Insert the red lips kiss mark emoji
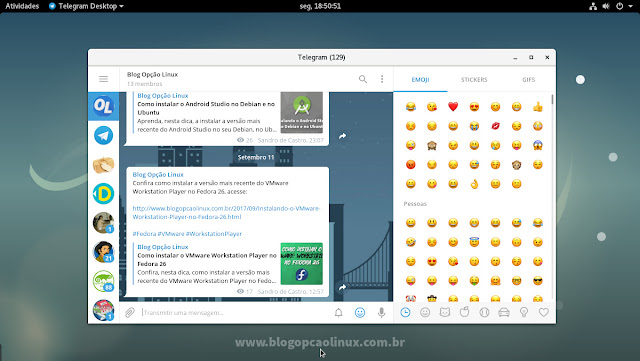The height and width of the screenshot is (361, 640). point(495,126)
